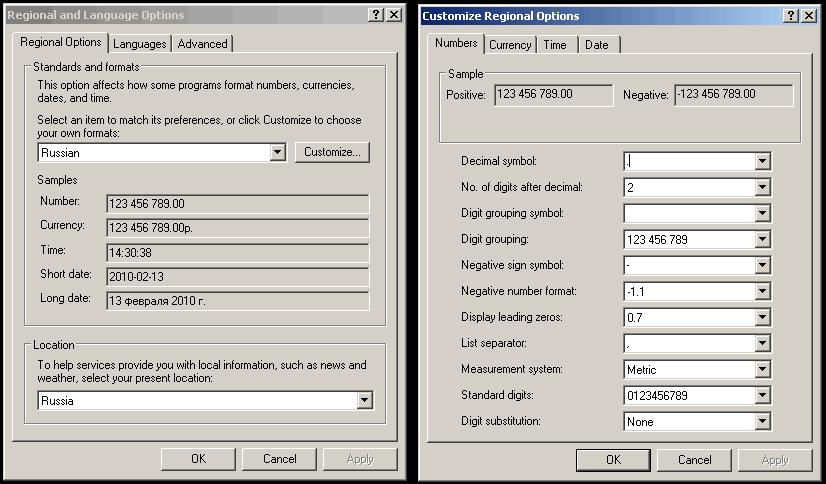Expand No. of digits after decimal dropdown
Screen dimensions: 826x484
[x=762, y=187]
